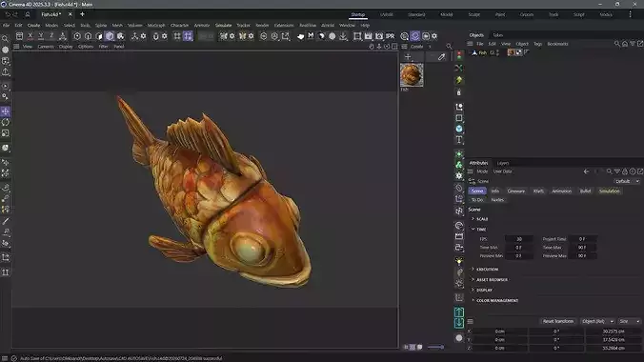This screenshot has width=644, height=362.
Task: Toggle Y axis lock in top toolbar
Action: pos(41,36)
